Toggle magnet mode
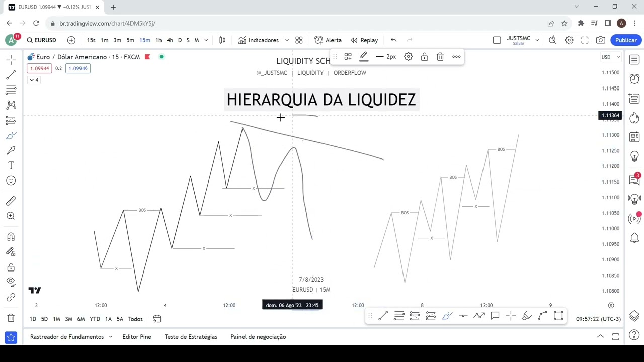644x362 pixels. click(11, 237)
